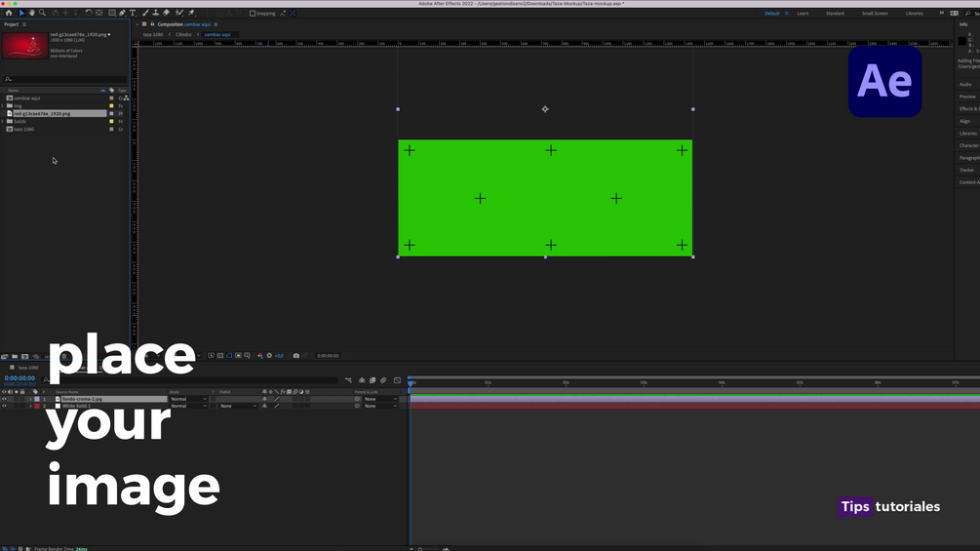Open the Preview panel on the right
Image resolution: width=980 pixels, height=551 pixels.
967,97
